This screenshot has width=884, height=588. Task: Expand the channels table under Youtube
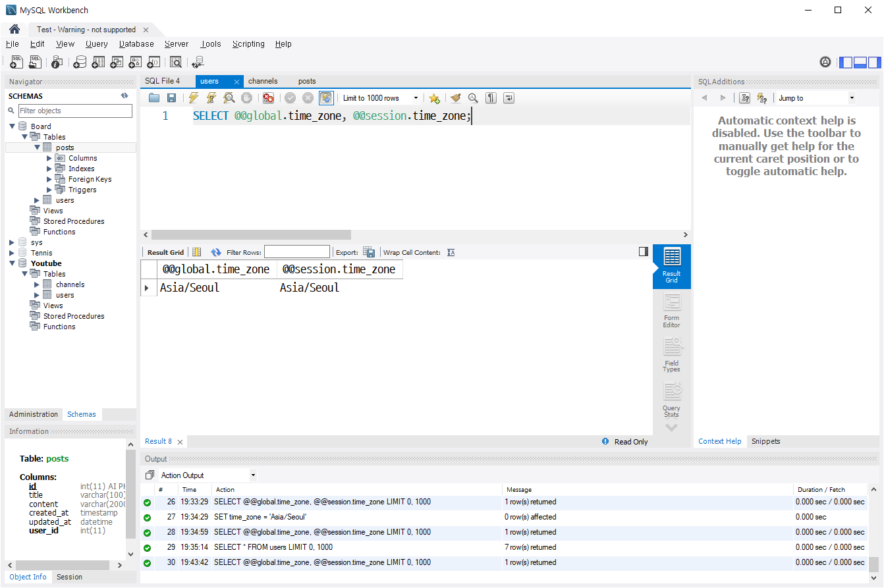pos(37,284)
